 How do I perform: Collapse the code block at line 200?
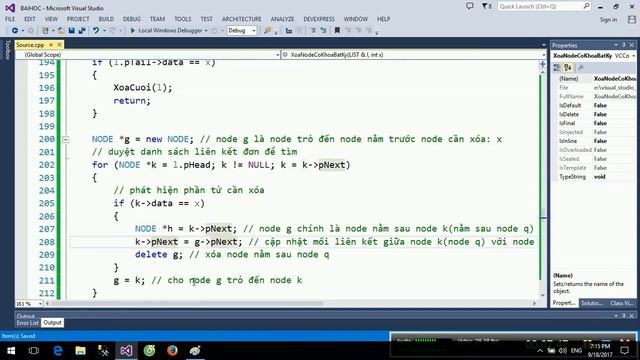(65, 140)
